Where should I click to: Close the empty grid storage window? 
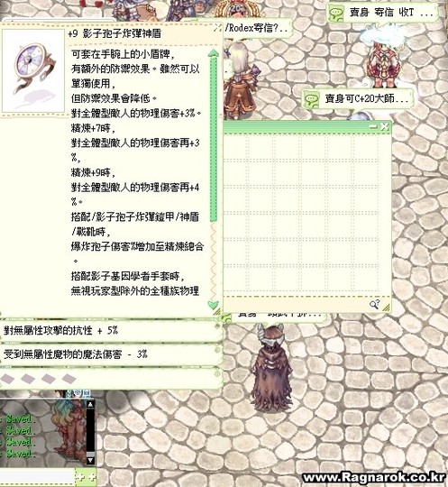pos(384,126)
